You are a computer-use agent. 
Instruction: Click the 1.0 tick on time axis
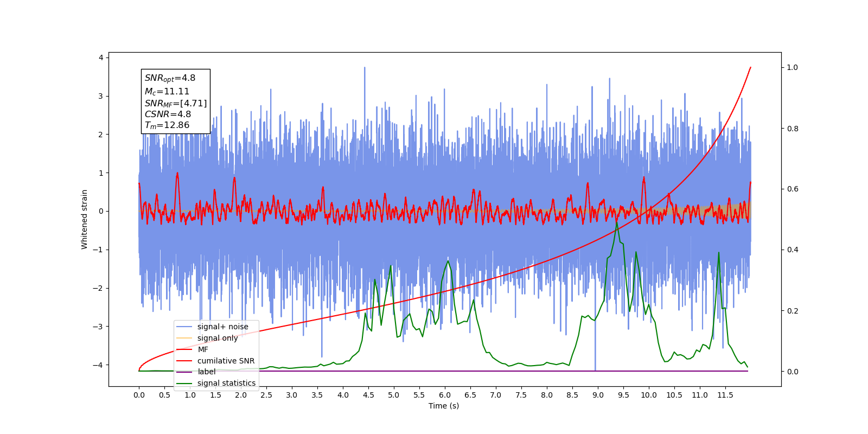tap(190, 395)
